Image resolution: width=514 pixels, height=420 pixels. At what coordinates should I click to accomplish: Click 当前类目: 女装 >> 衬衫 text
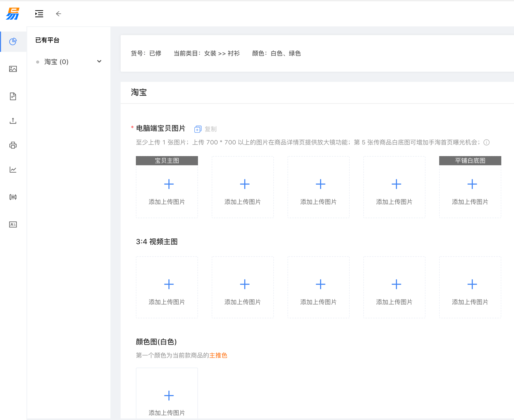click(207, 53)
